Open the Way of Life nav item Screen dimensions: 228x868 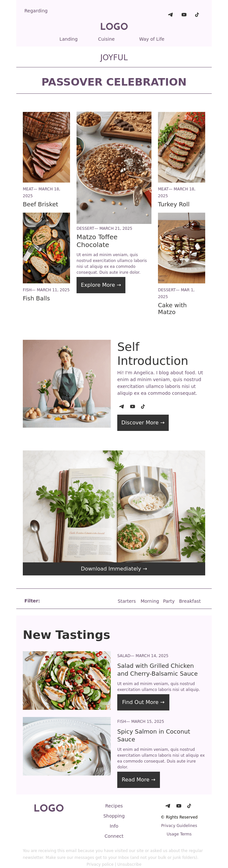tap(152, 39)
